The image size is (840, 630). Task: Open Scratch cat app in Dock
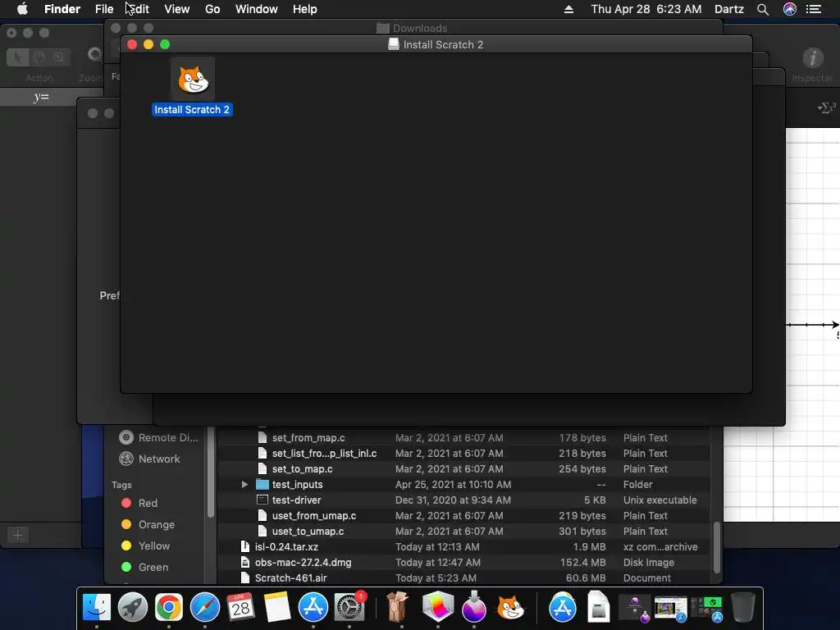510,608
